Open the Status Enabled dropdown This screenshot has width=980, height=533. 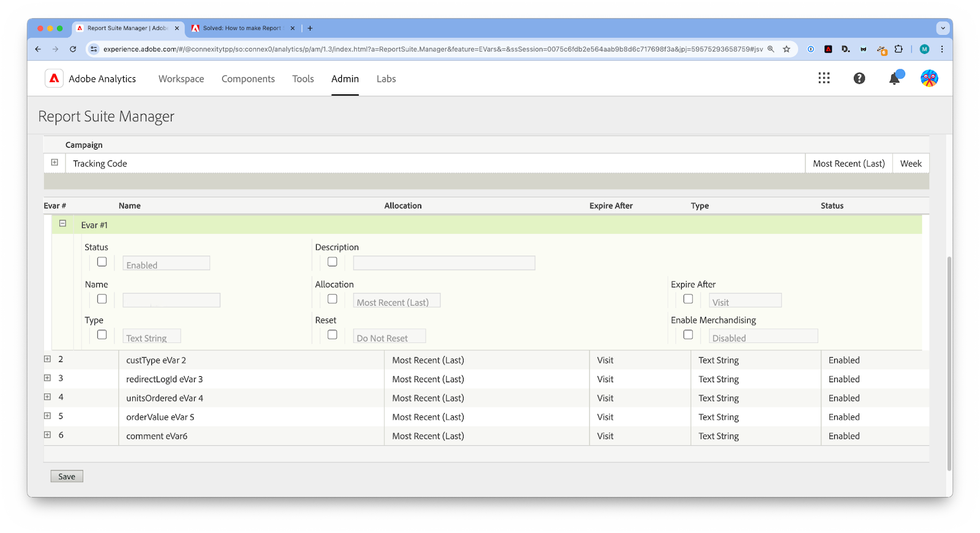pyautogui.click(x=166, y=263)
